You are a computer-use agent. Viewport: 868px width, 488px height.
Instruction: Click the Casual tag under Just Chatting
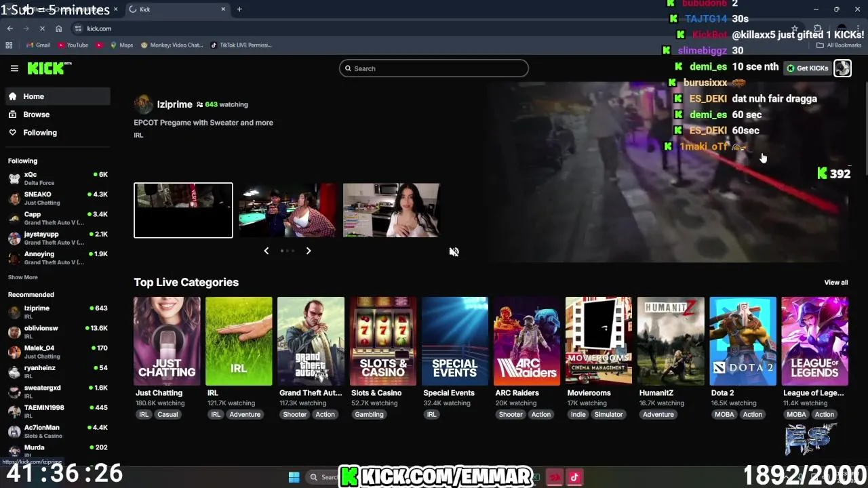click(167, 415)
